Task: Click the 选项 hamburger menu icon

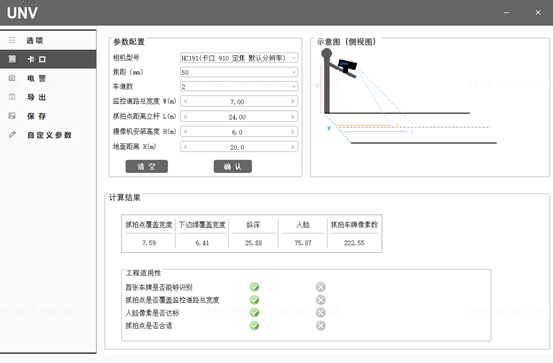Action: [12, 40]
